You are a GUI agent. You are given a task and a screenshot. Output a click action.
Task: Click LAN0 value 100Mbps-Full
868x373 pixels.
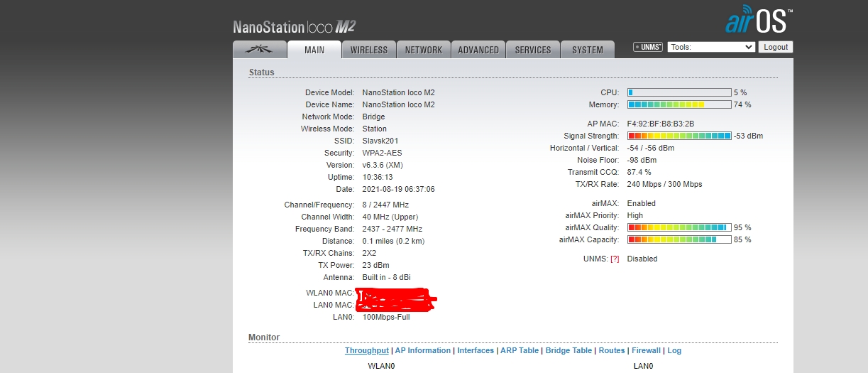coord(386,317)
